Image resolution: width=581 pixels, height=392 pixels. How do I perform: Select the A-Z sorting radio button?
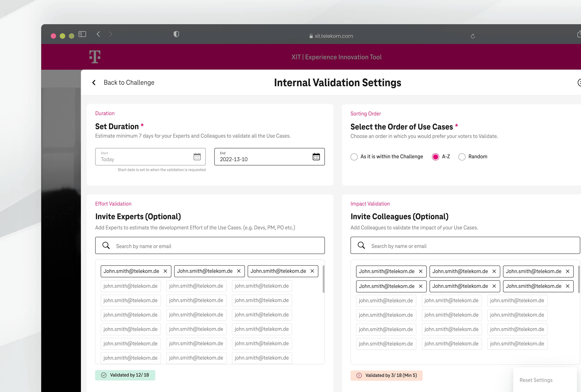pyautogui.click(x=435, y=157)
